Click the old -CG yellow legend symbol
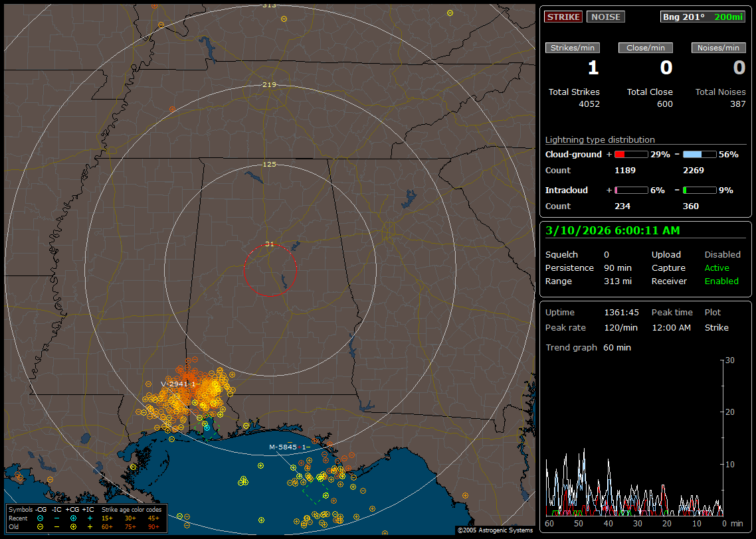 click(41, 526)
